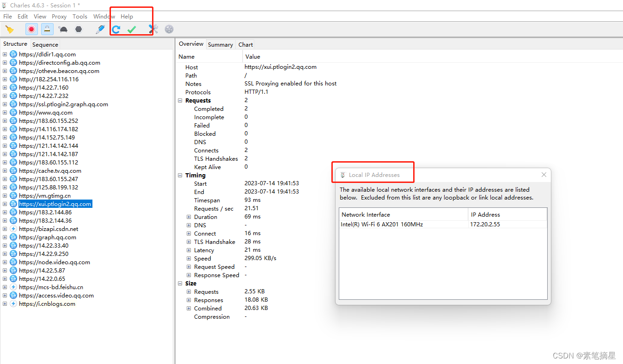Image resolution: width=623 pixels, height=364 pixels.
Task: Select https://ssl.ptlogin2.qq.com in the tree
Action: [63, 104]
